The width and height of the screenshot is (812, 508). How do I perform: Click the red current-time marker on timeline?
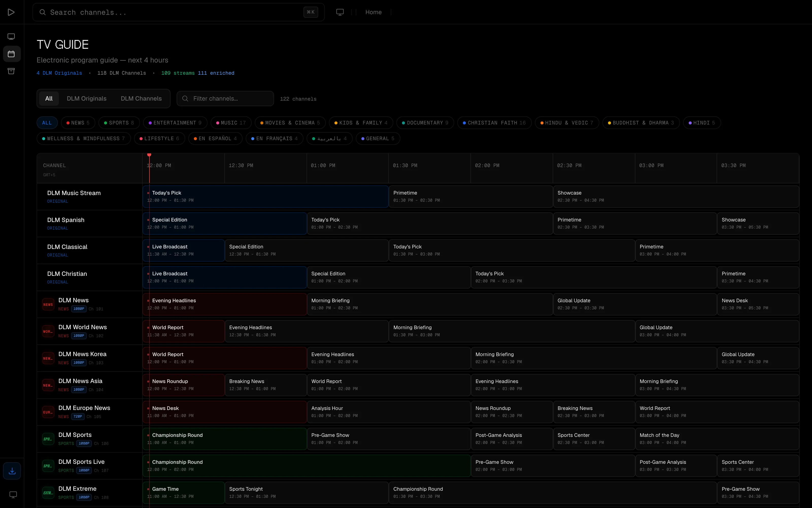[x=149, y=155]
